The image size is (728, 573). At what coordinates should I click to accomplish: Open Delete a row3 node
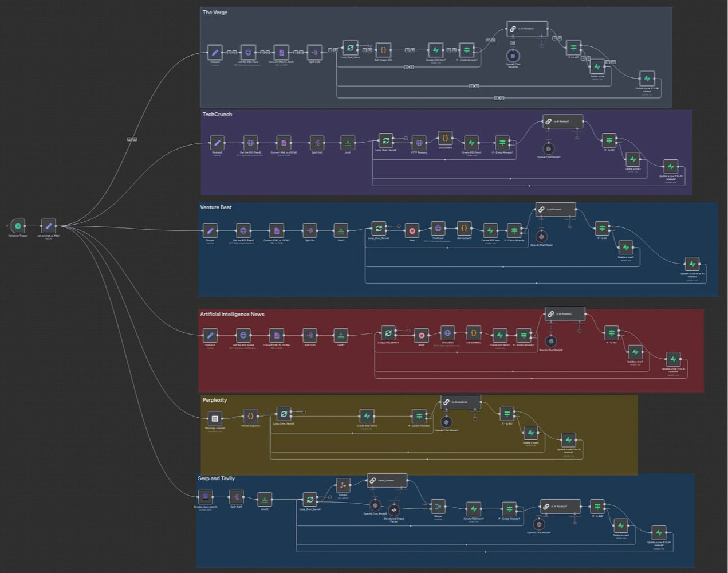(625, 248)
